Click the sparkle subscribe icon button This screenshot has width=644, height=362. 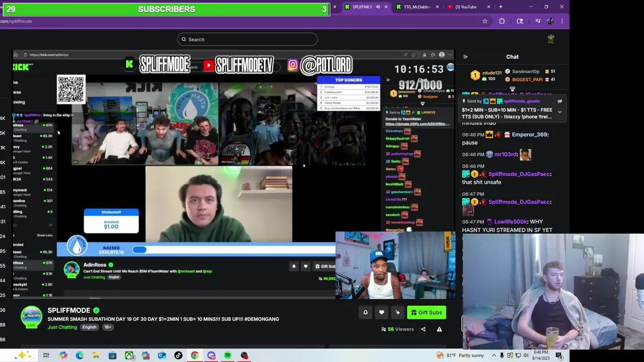tap(397, 313)
